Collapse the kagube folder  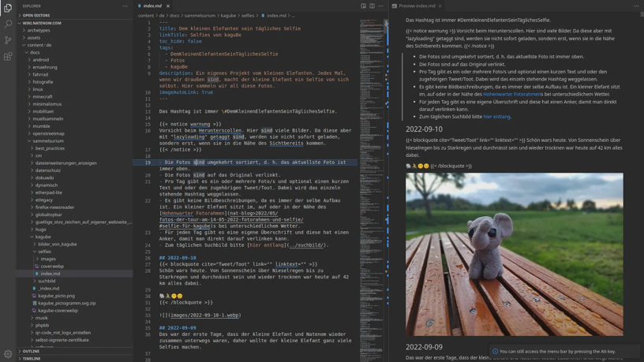tap(43, 237)
